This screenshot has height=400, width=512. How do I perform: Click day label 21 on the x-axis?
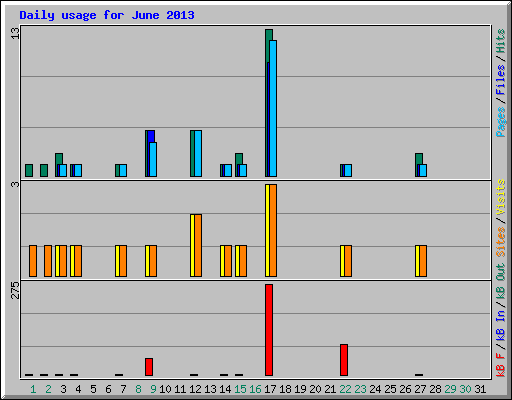tap(330, 389)
